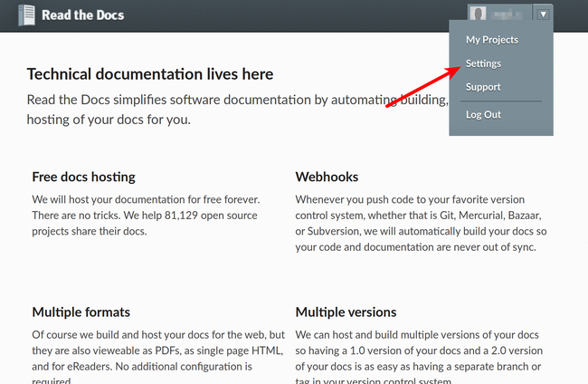Click the Read the Docs book logo icon
The image size is (588, 384).
26,15
